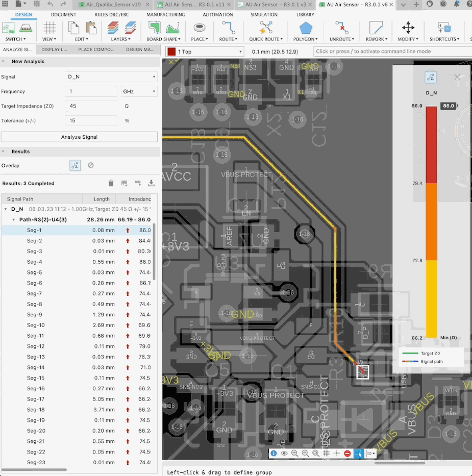Image resolution: width=472 pixels, height=476 pixels.
Task: Toggle grid display on bottom toolbar
Action: 326,453
